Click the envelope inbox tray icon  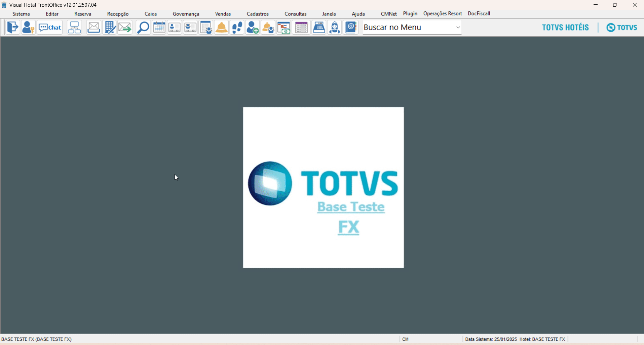point(93,27)
